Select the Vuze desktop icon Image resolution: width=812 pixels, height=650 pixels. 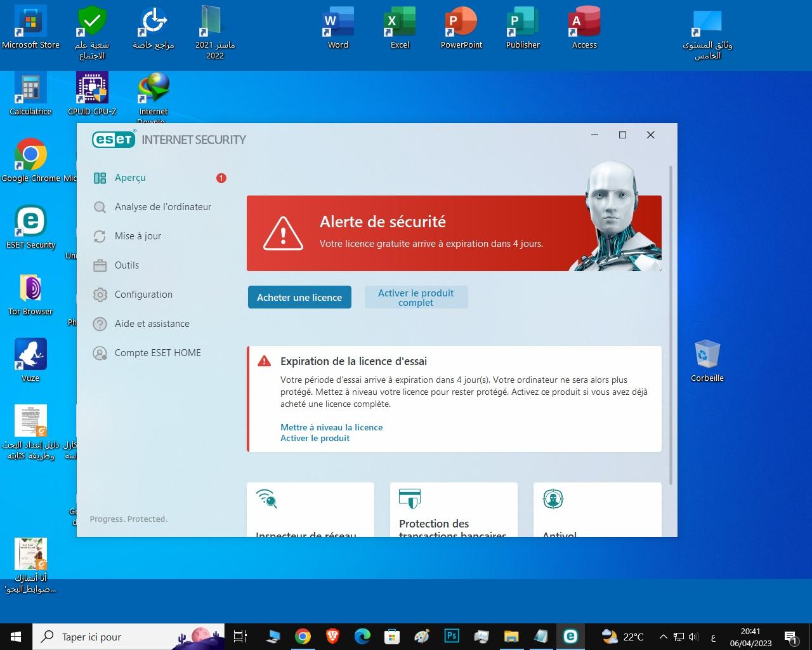[x=30, y=361]
